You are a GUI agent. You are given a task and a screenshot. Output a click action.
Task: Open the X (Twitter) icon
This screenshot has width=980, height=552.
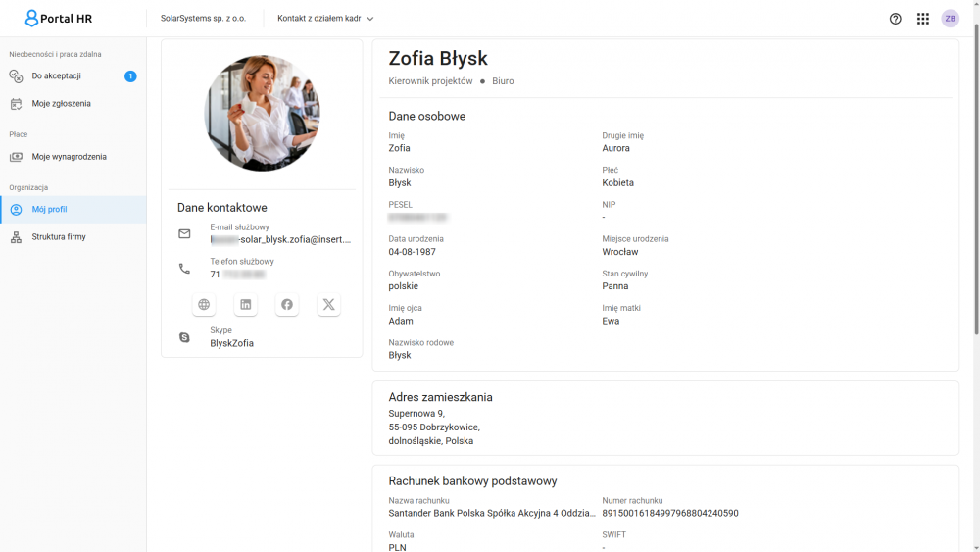(329, 305)
